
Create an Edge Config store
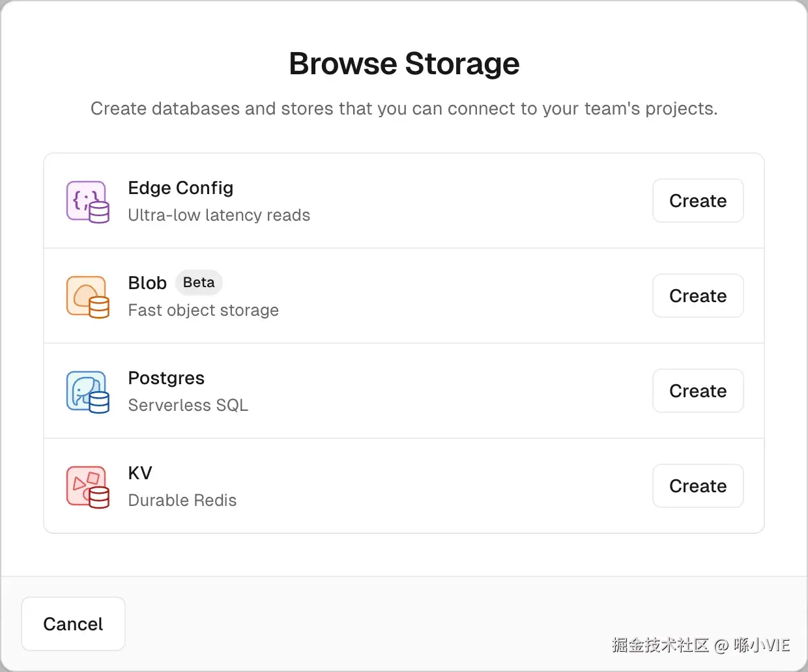(697, 201)
